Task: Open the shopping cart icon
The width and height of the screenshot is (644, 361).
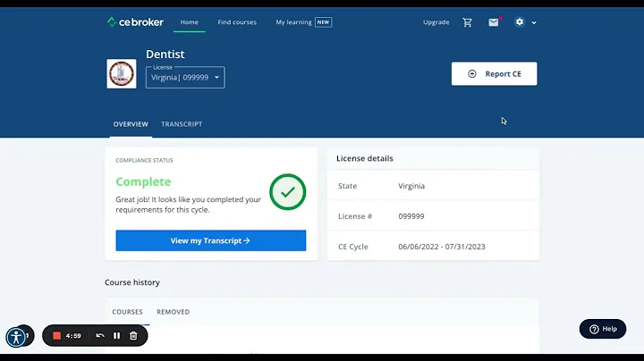Action: [468, 22]
